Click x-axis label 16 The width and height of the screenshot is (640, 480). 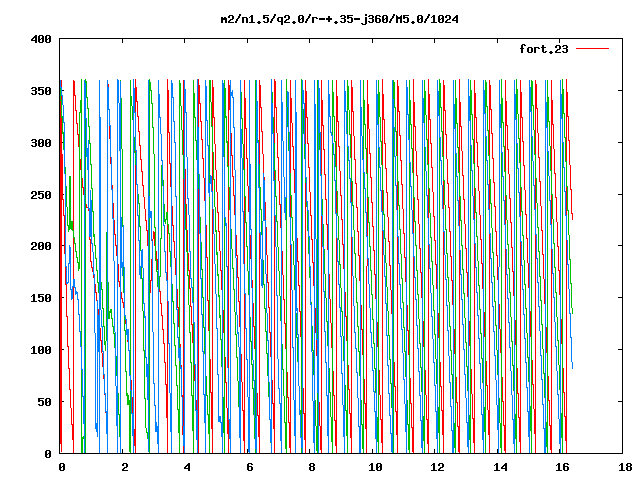tap(562, 467)
